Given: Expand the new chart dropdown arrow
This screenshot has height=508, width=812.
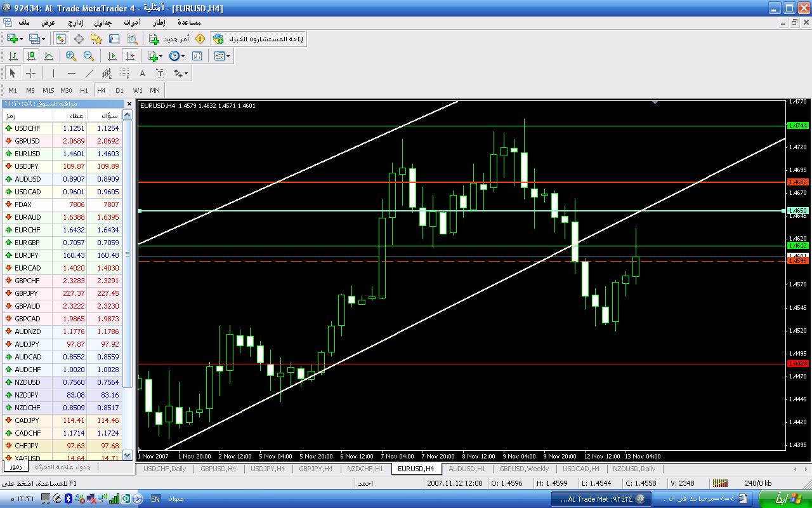Looking at the screenshot, I should click(21, 39).
